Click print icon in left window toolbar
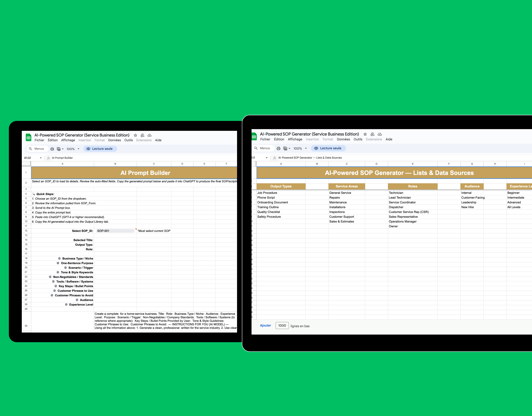 click(52, 149)
